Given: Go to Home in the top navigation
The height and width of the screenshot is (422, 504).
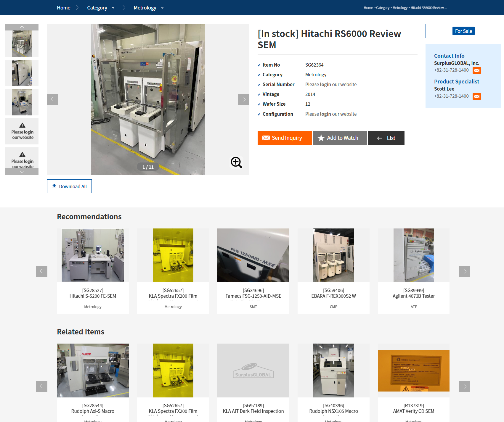Looking at the screenshot, I should 63,8.
